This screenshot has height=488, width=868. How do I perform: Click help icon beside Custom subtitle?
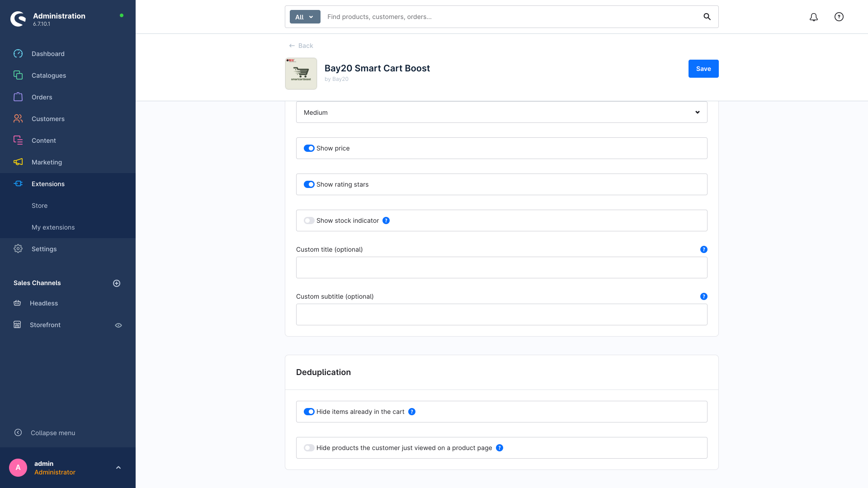click(704, 296)
